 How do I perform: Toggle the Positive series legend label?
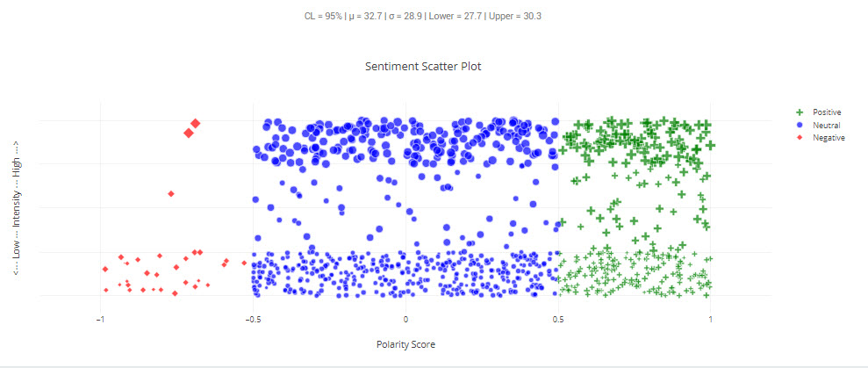827,112
